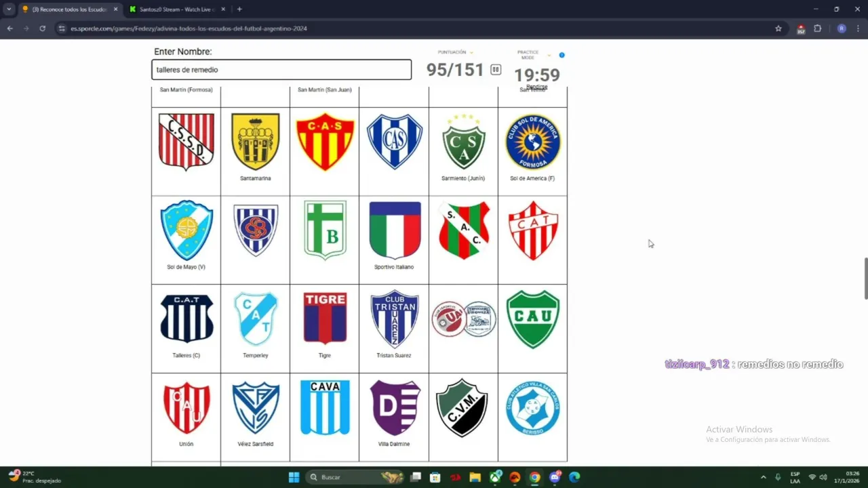
Task: Click the 'San Martín (Formosa)' label
Action: tap(186, 89)
